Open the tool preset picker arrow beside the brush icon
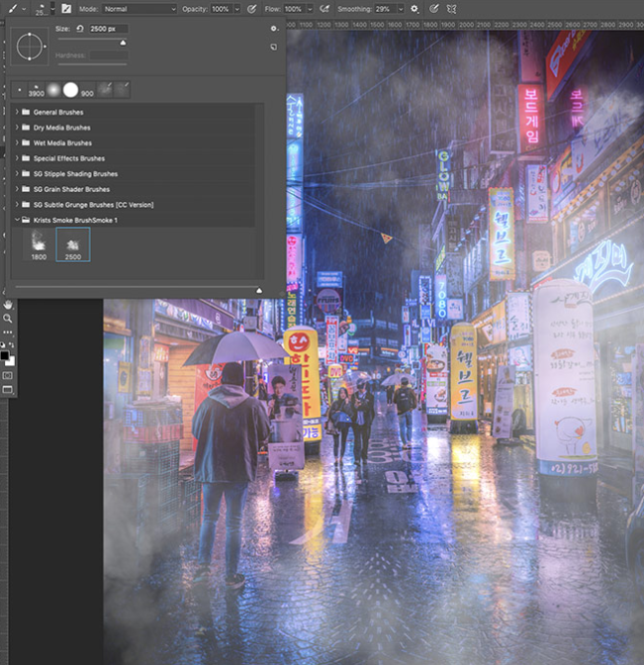Screen dimensions: 644x665 pyautogui.click(x=24, y=9)
